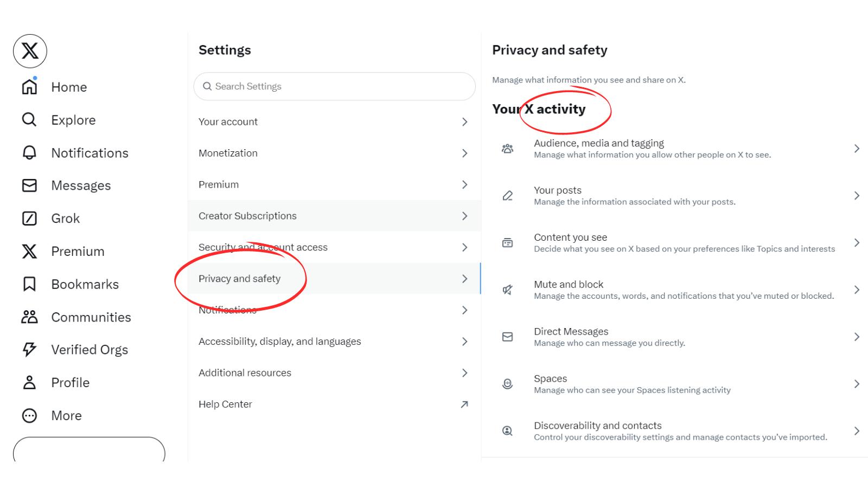Go to Home via house icon
Viewport: 868px width, 488px height.
29,87
